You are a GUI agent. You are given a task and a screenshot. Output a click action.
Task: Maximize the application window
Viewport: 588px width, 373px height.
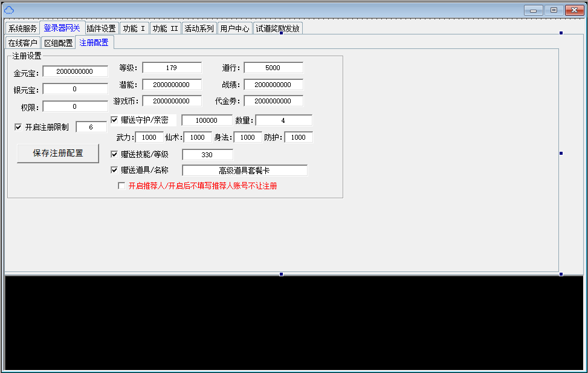553,10
